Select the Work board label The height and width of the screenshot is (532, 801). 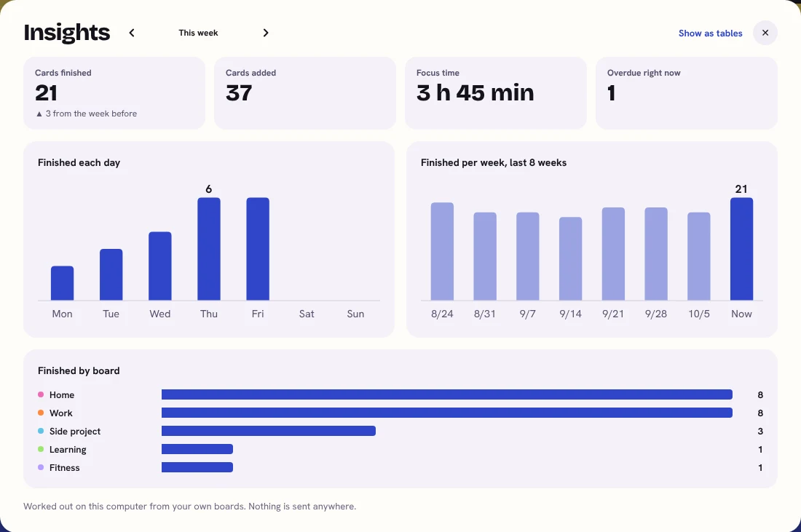coord(60,413)
